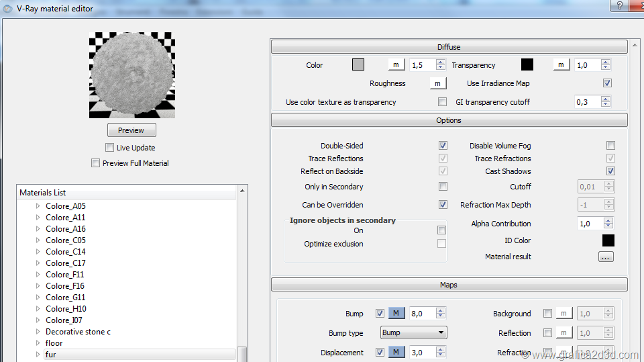
Task: Open the Diffuse Color gray swatch
Action: (x=358, y=65)
